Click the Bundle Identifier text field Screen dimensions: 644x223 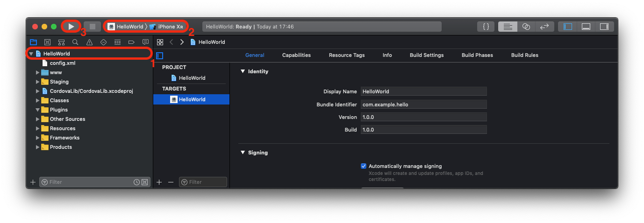pos(423,105)
